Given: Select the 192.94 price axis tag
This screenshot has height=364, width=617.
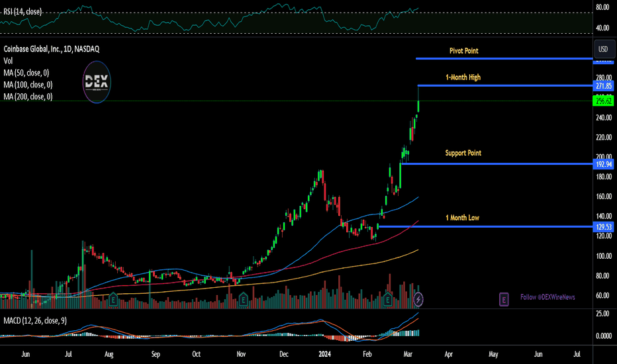Looking at the screenshot, I should tap(604, 164).
